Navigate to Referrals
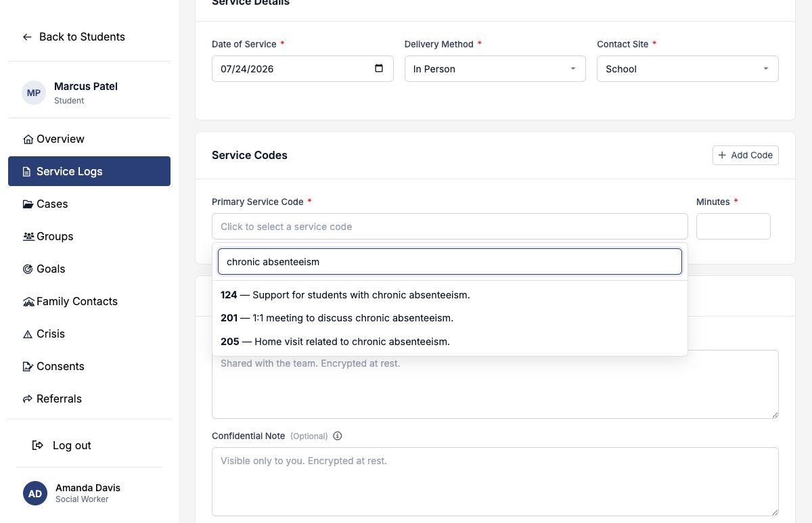 89,399
